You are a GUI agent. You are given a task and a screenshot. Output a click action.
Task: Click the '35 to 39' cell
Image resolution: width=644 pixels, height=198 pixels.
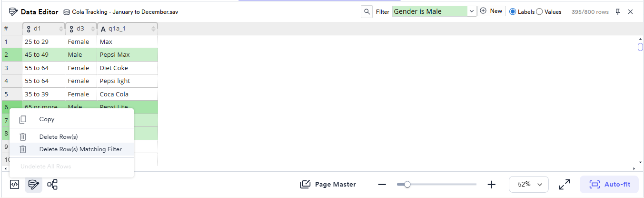click(x=43, y=94)
